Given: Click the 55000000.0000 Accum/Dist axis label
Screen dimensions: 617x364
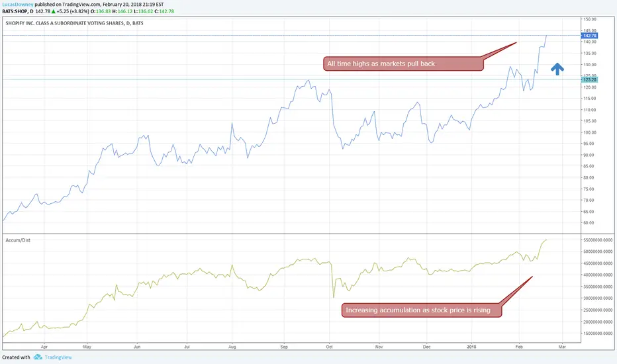Looking at the screenshot, I should (x=598, y=240).
